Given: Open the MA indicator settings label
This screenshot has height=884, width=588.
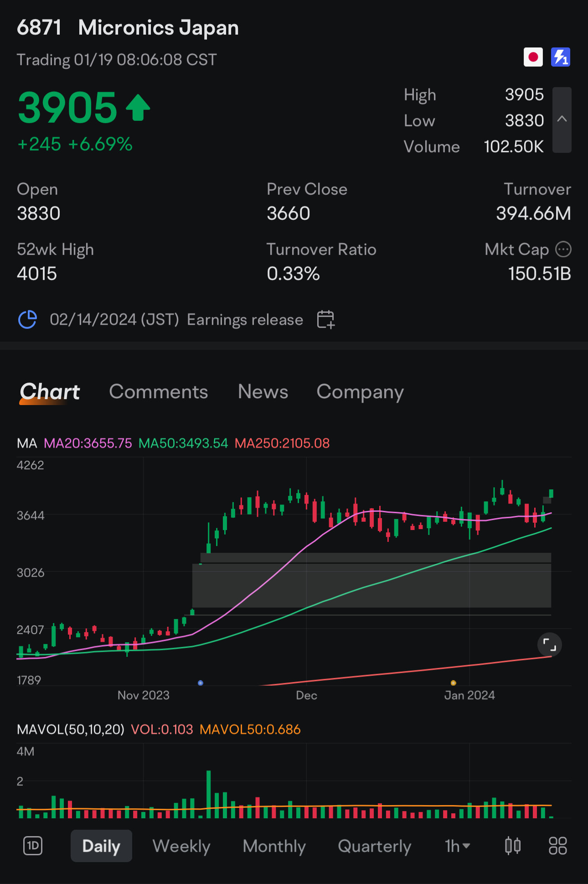Looking at the screenshot, I should pyautogui.click(x=27, y=443).
